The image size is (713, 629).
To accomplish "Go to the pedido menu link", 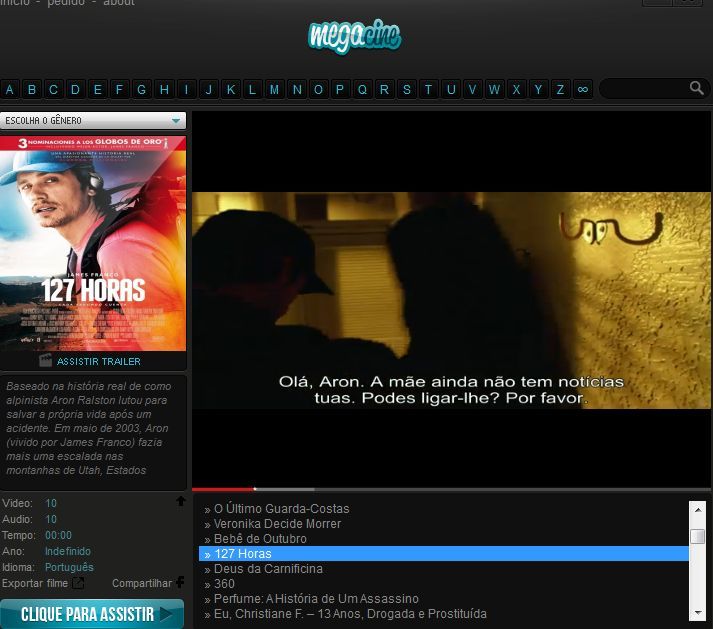I will tap(66, 3).
